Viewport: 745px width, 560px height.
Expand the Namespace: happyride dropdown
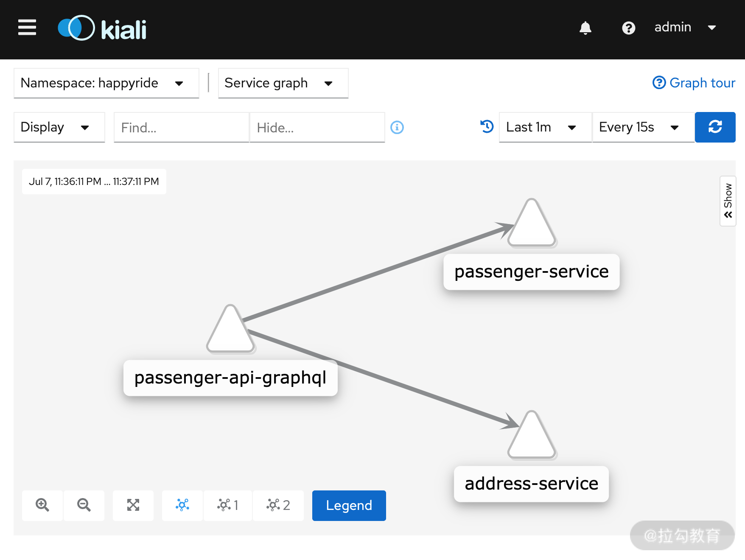(x=106, y=83)
